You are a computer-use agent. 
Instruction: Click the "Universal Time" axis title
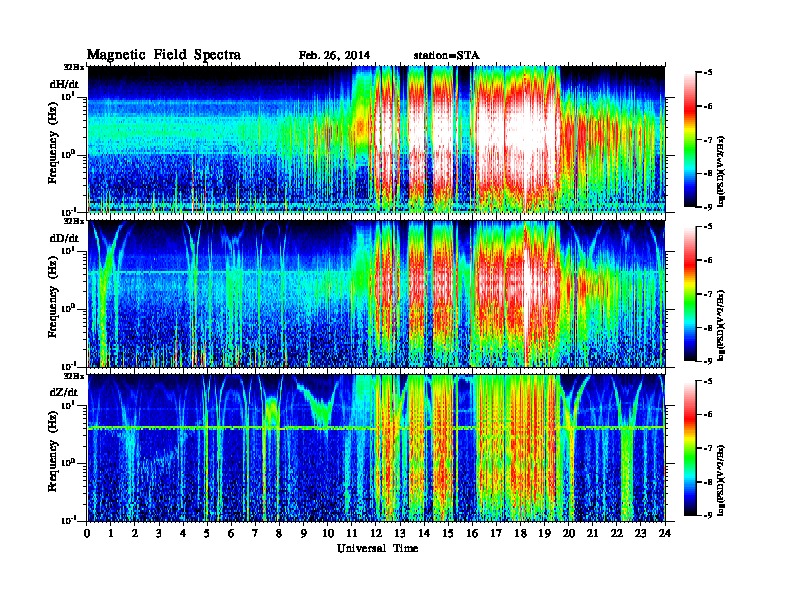click(x=377, y=548)
